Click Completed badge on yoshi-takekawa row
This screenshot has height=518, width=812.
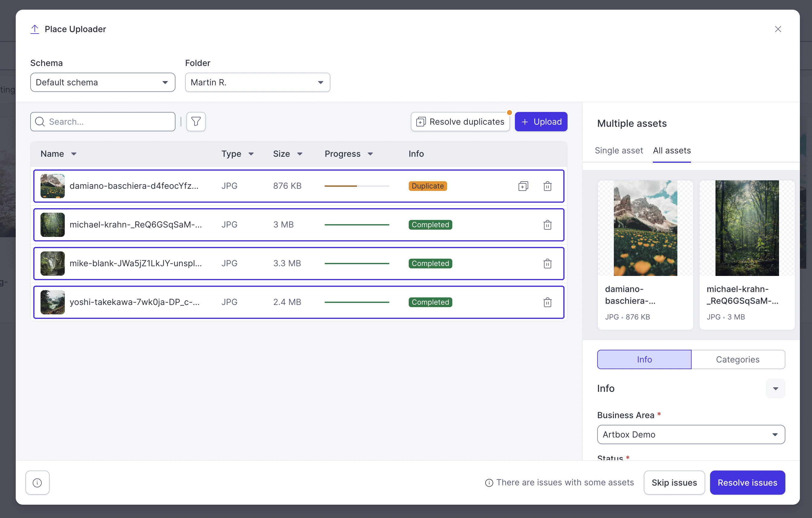pos(430,302)
